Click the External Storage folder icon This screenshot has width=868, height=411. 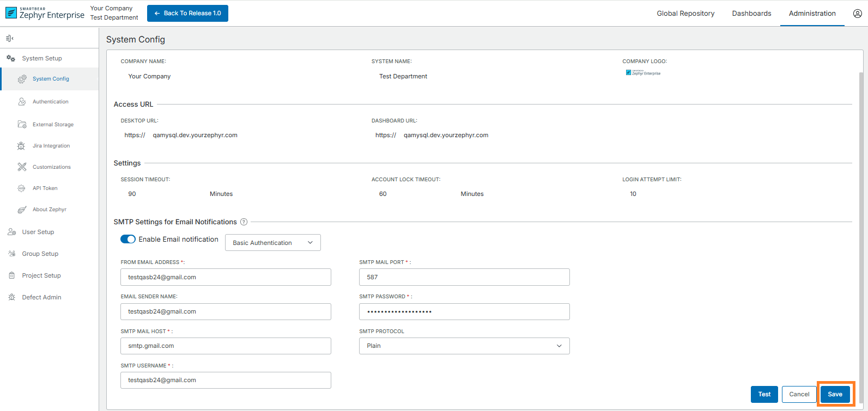22,124
